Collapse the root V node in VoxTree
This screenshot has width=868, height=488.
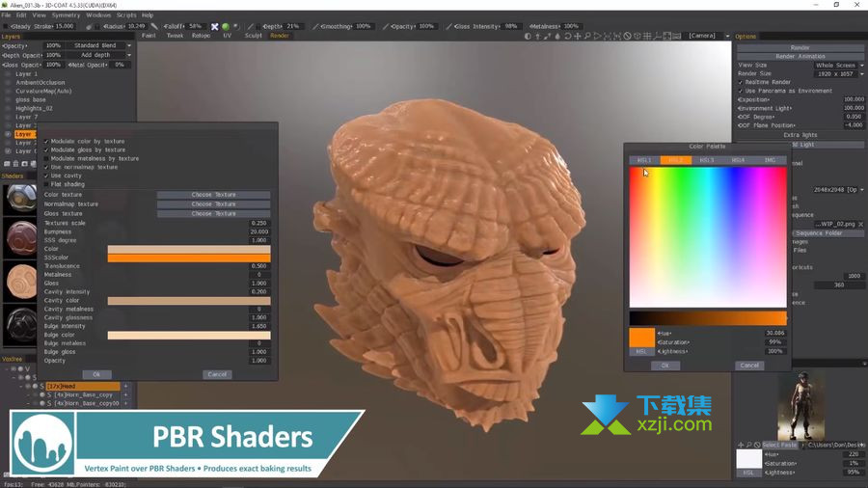(x=8, y=368)
